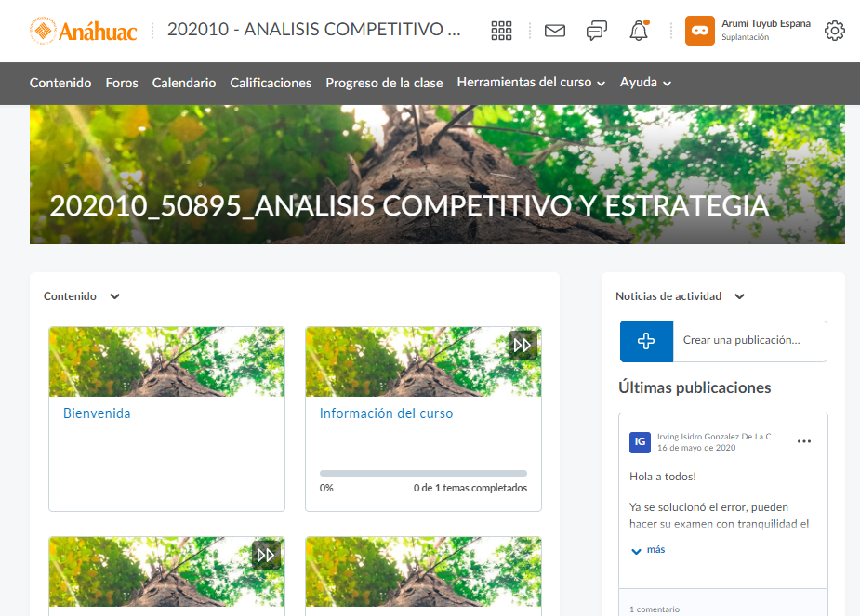
Task: Click the Crear una publicación input field
Action: point(749,341)
